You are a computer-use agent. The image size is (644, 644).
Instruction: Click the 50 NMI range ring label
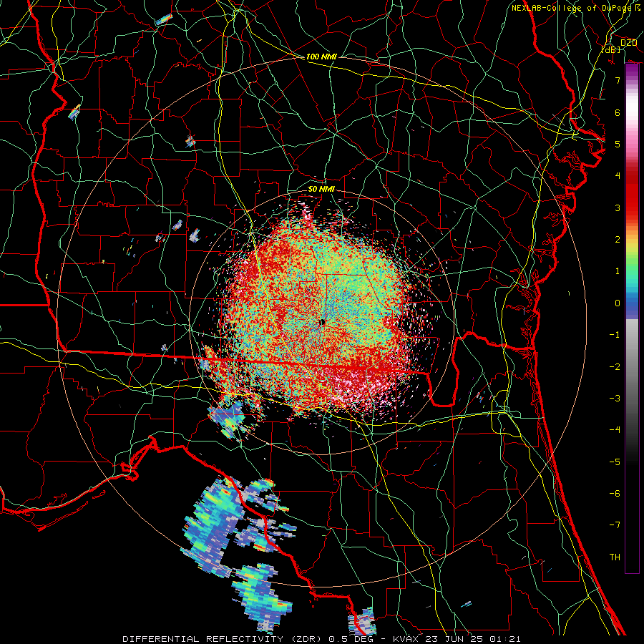(321, 190)
